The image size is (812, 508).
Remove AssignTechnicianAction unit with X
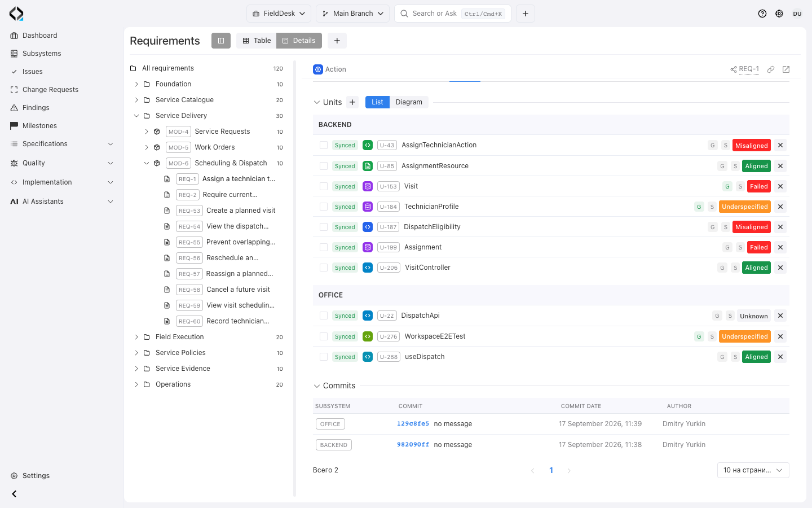click(780, 145)
